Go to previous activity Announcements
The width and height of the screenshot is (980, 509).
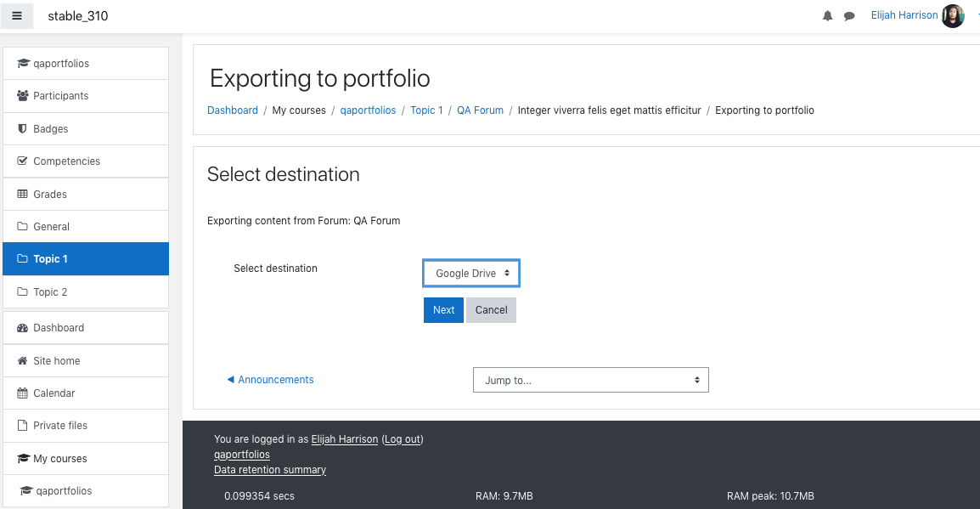click(270, 380)
